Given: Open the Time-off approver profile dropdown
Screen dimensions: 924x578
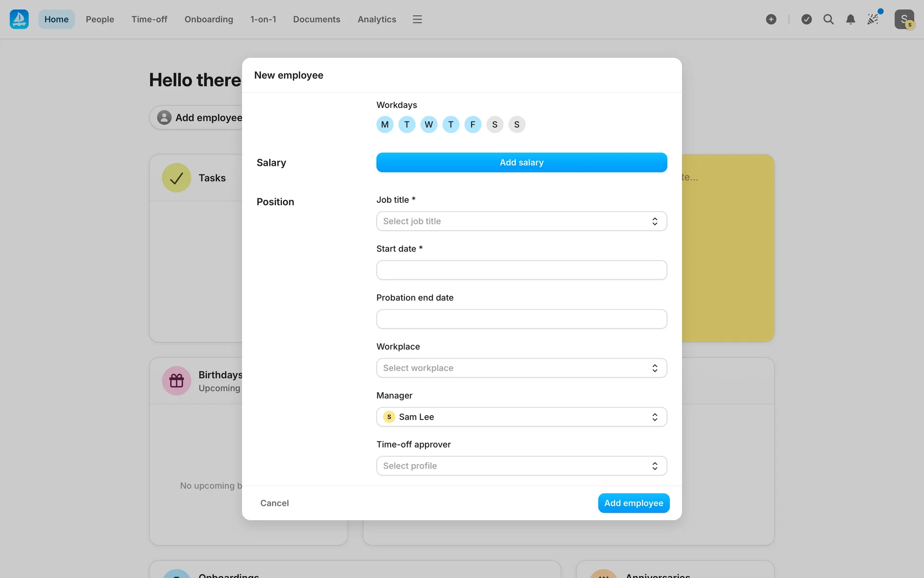Looking at the screenshot, I should [x=521, y=466].
